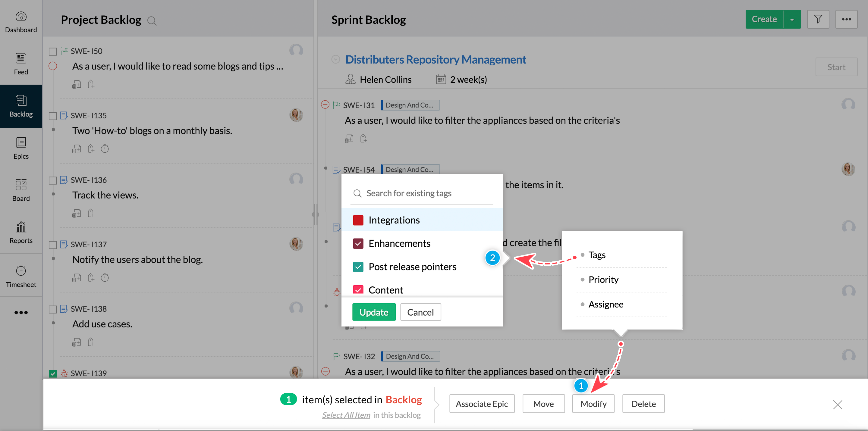Collapse SWE-I50 story with red minus
The width and height of the screenshot is (868, 431).
[x=52, y=66]
